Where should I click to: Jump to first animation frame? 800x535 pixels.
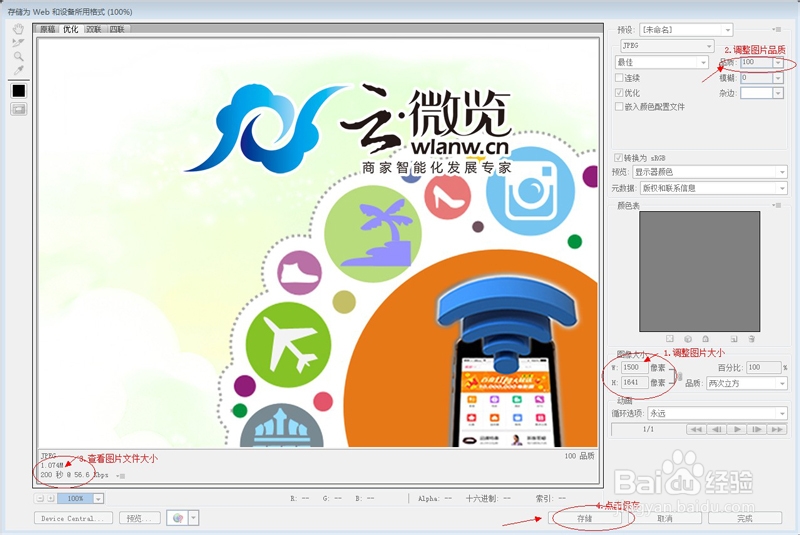pos(696,429)
